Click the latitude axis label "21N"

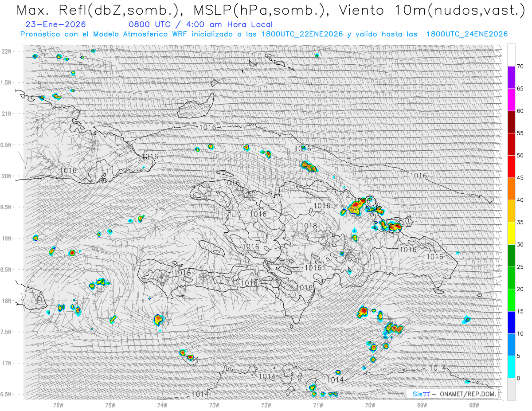point(8,114)
